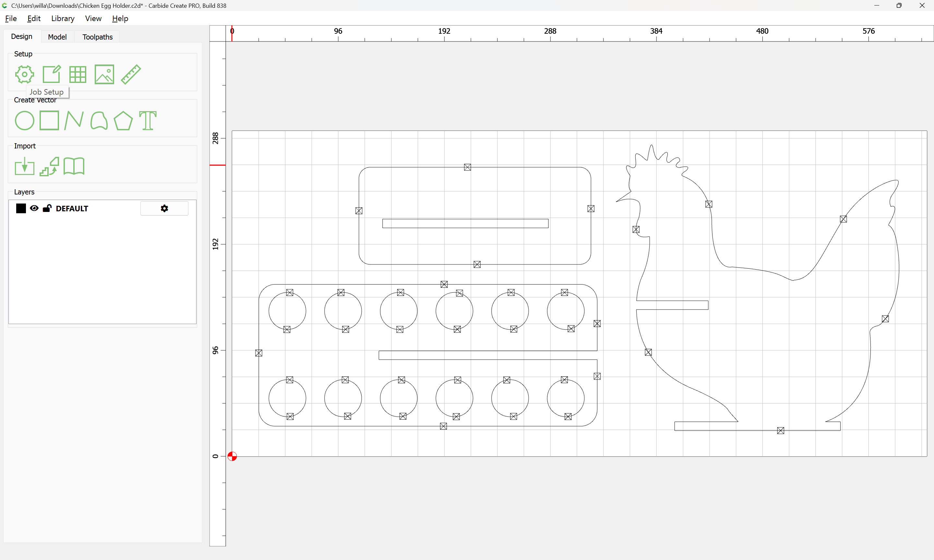The height and width of the screenshot is (560, 934).
Task: Click the Set Background Image icon
Action: click(104, 74)
